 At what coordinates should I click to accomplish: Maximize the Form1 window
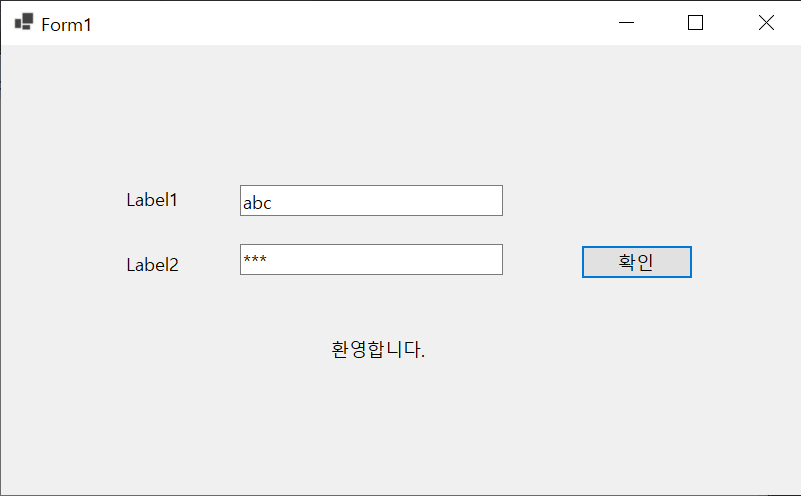point(695,22)
